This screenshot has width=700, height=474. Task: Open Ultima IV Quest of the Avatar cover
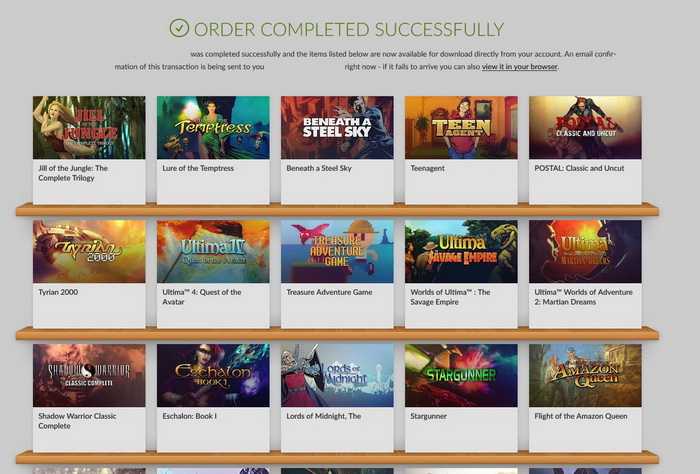[x=213, y=251]
